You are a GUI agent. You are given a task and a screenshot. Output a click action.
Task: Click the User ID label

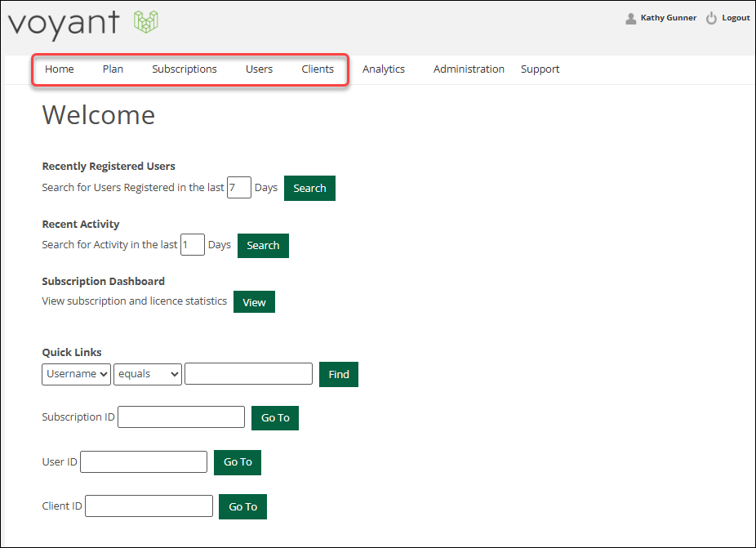(60, 461)
